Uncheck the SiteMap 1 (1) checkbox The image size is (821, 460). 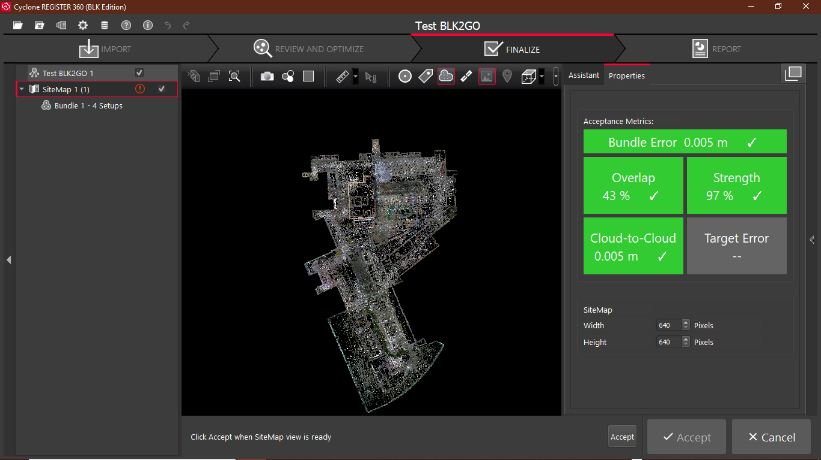click(161, 89)
